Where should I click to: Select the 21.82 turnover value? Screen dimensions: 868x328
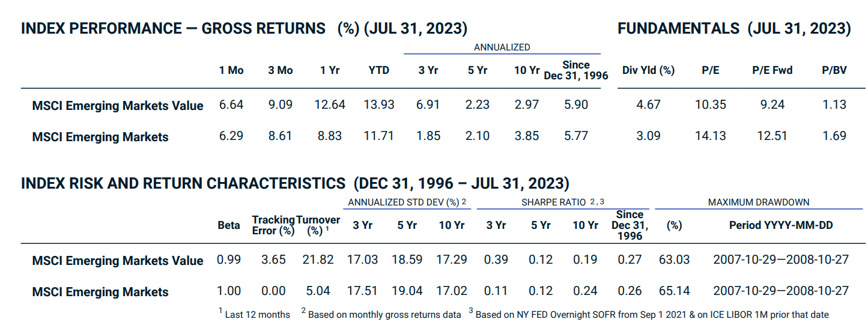point(318,260)
